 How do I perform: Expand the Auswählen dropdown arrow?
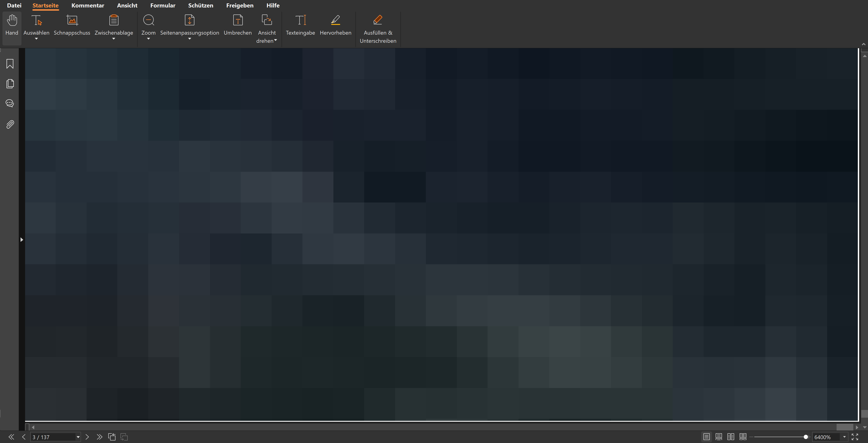coord(36,39)
